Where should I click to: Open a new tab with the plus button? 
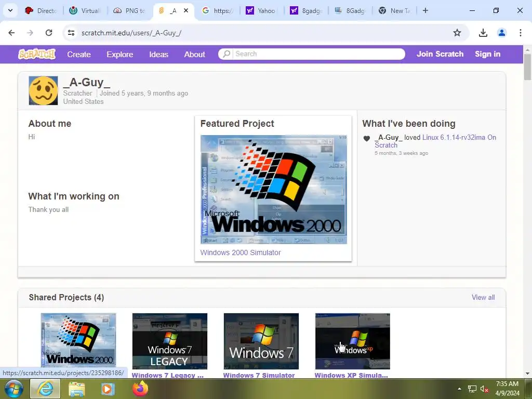tap(425, 10)
